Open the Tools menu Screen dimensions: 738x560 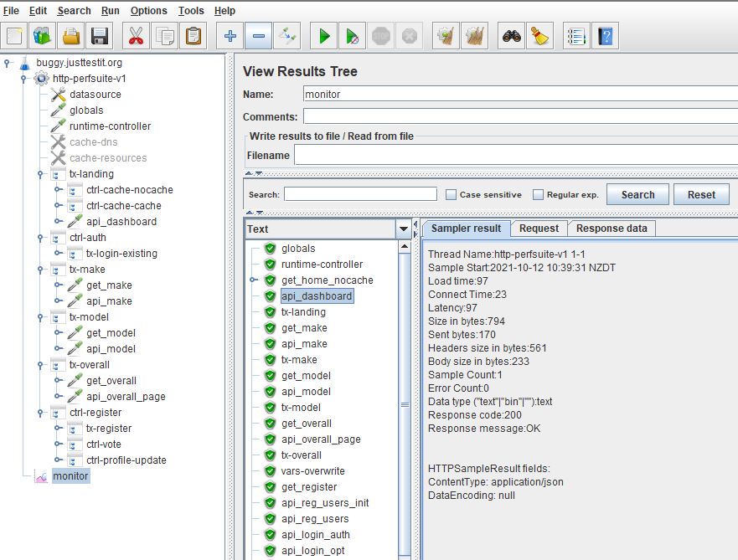[x=191, y=11]
